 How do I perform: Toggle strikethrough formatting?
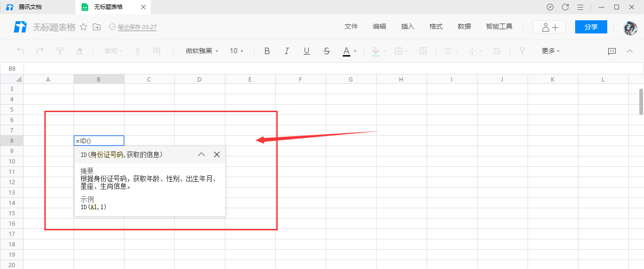coord(327,51)
